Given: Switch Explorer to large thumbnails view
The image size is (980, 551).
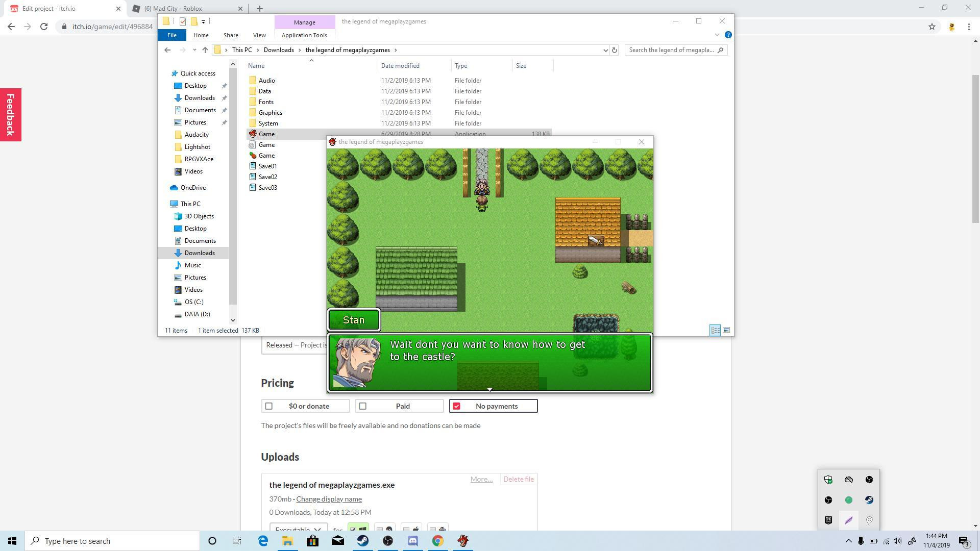Looking at the screenshot, I should click(x=726, y=331).
